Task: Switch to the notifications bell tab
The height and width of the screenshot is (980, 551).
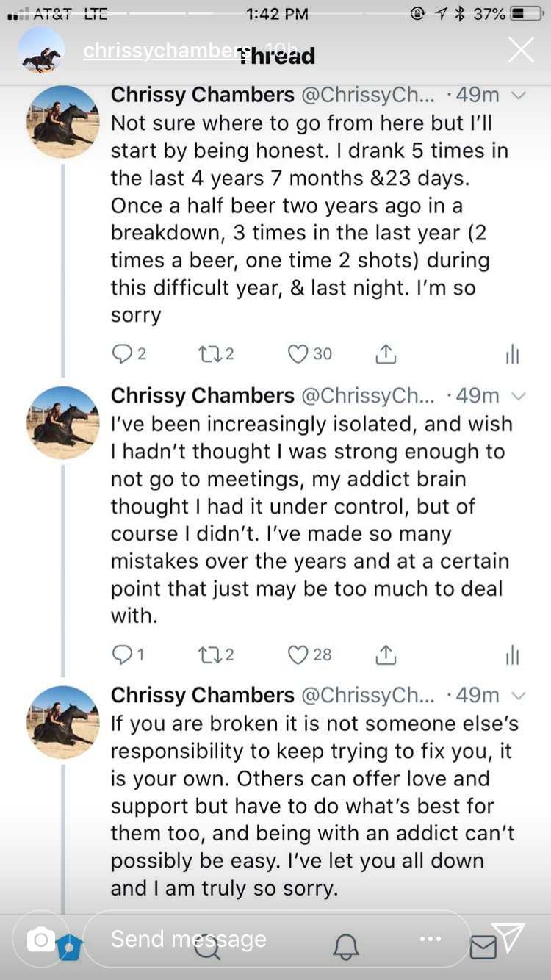Action: tap(346, 947)
